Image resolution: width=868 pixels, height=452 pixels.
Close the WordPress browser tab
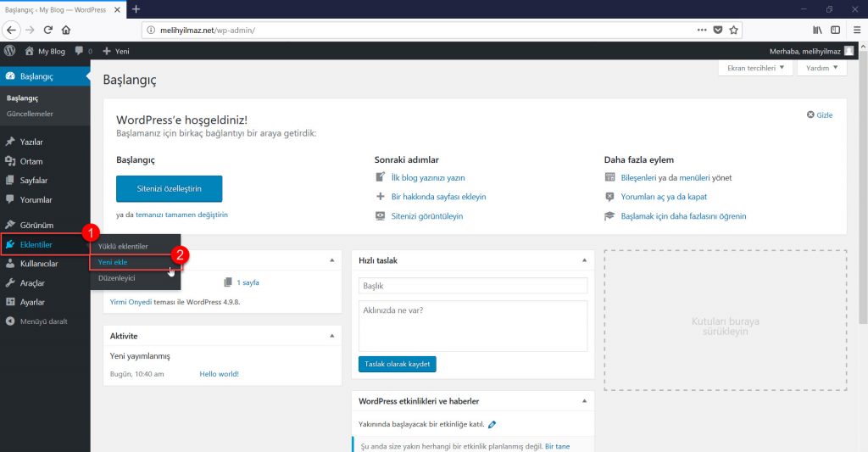click(x=117, y=9)
